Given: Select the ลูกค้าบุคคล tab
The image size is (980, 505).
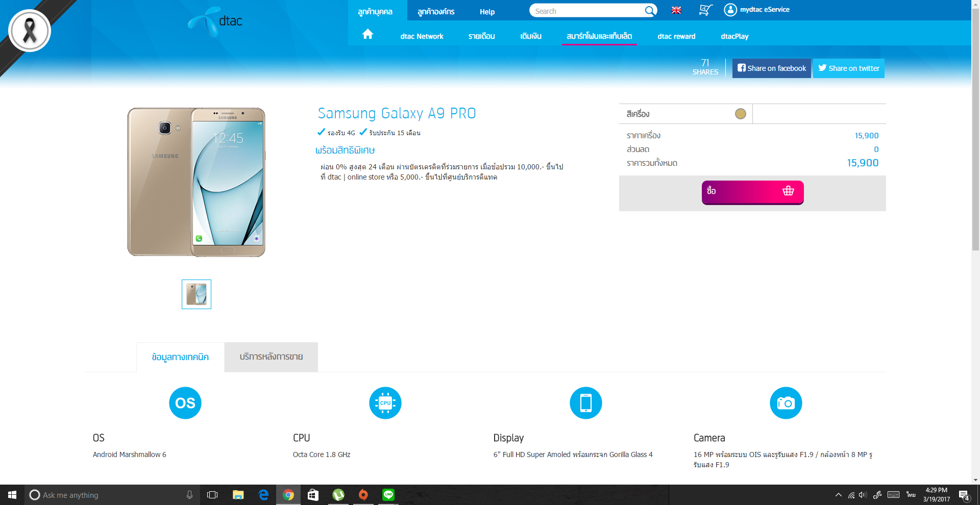Looking at the screenshot, I should (375, 11).
